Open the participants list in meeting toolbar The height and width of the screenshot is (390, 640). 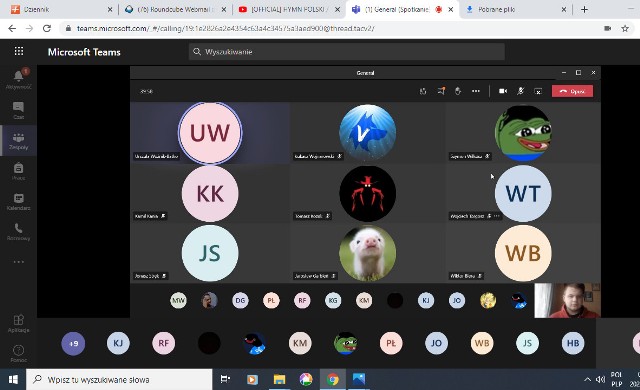(x=423, y=91)
